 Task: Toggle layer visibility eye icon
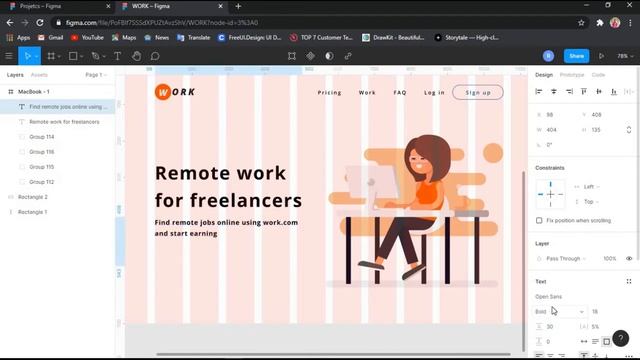pyautogui.click(x=629, y=258)
